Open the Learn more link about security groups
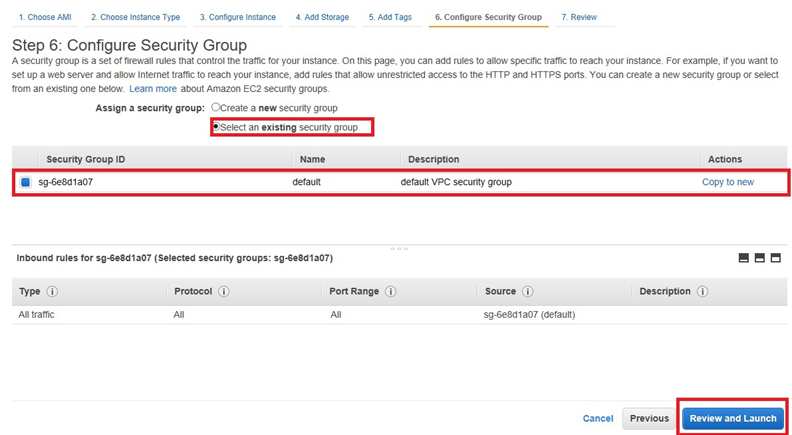This screenshot has width=792, height=435. click(x=152, y=89)
